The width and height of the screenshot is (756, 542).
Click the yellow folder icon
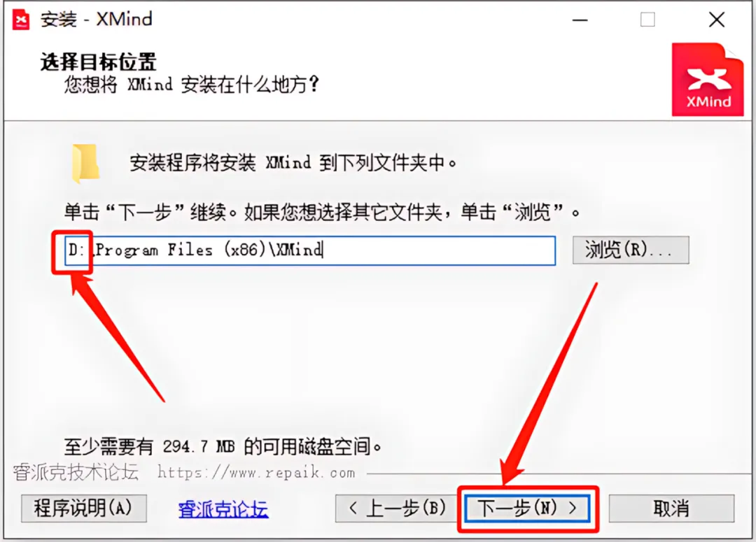(x=86, y=164)
